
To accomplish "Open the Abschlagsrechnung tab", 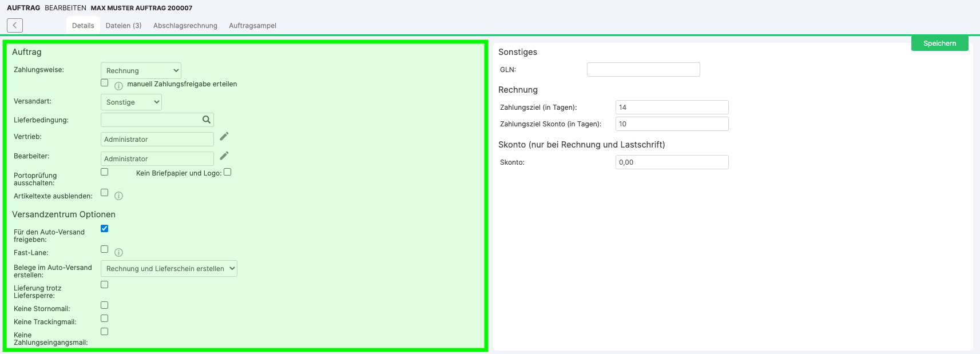I will [x=185, y=26].
